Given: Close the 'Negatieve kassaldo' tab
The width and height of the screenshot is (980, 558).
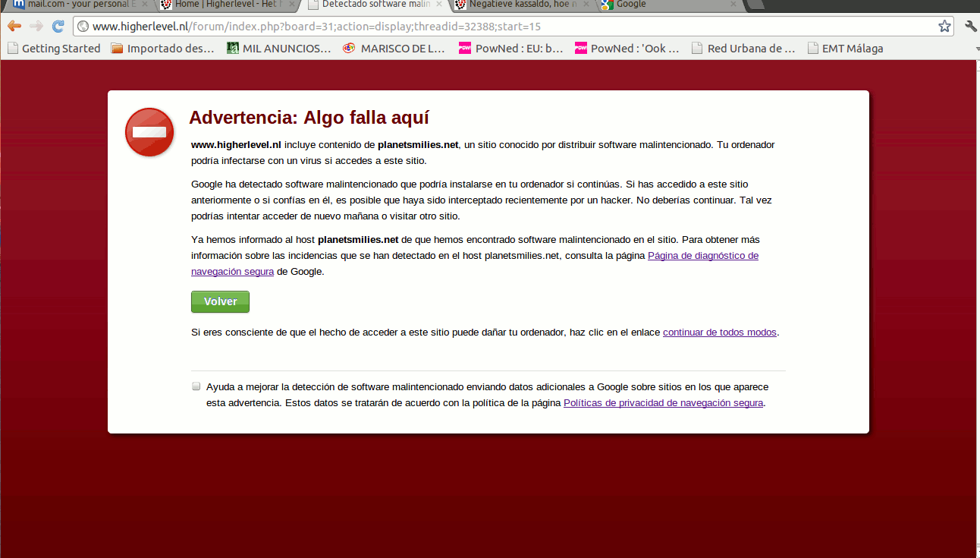Looking at the screenshot, I should click(x=586, y=5).
